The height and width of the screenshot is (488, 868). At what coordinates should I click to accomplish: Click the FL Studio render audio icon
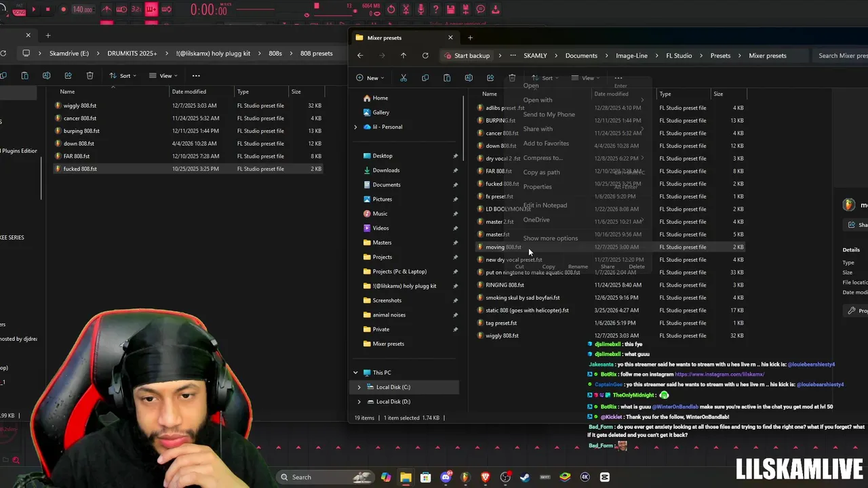[x=466, y=9]
